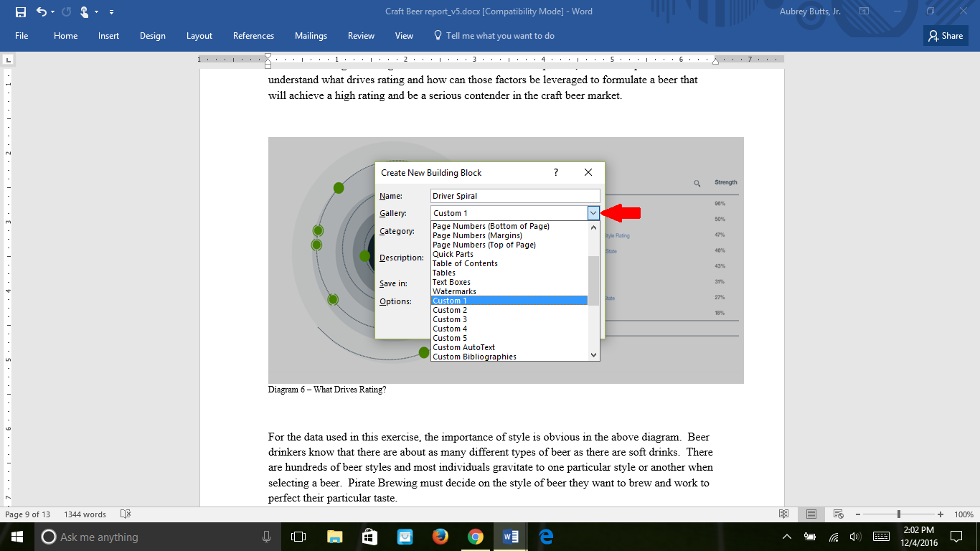
Task: Select the Print Layout view icon
Action: (x=811, y=514)
